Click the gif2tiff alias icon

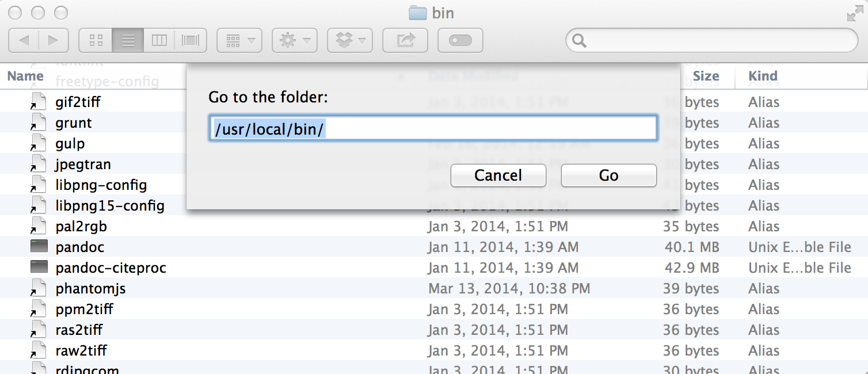(x=38, y=102)
